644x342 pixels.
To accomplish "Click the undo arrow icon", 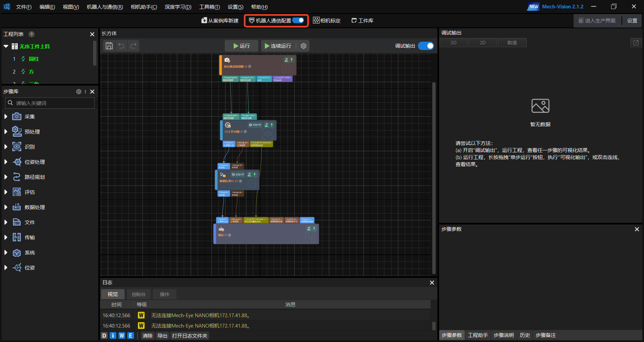I will click(121, 46).
